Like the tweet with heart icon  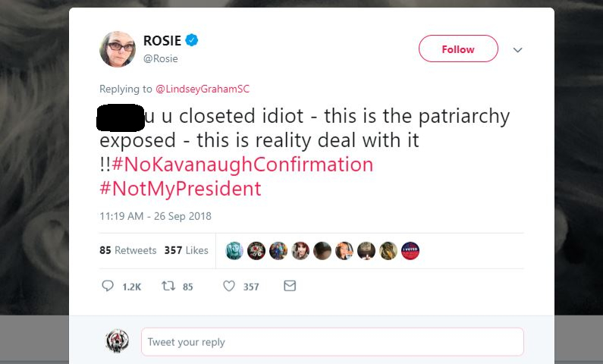click(229, 286)
